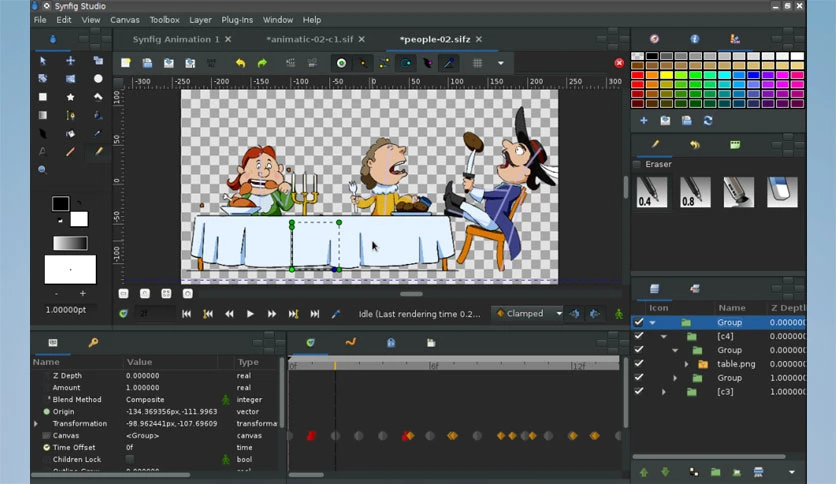The height and width of the screenshot is (484, 836).
Task: Open layers panel bottom dropdown arrow
Action: (792, 472)
